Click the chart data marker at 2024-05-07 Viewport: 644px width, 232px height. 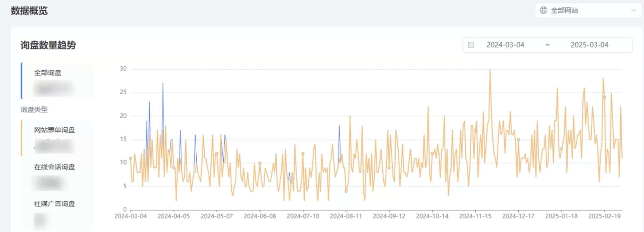217,154
